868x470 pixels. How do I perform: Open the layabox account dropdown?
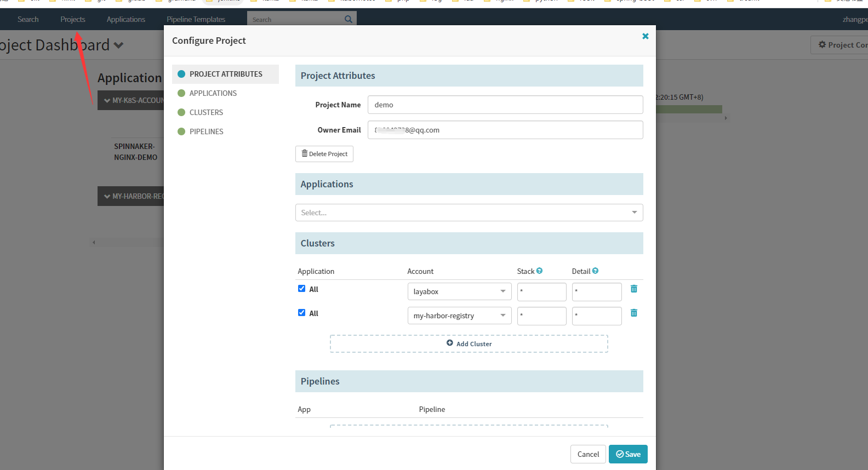[459, 291]
